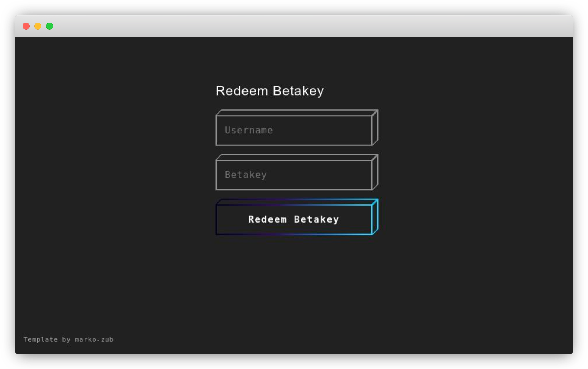Click the Betakey placeholder text
Viewport: 588px width, 369px height.
[x=246, y=175]
